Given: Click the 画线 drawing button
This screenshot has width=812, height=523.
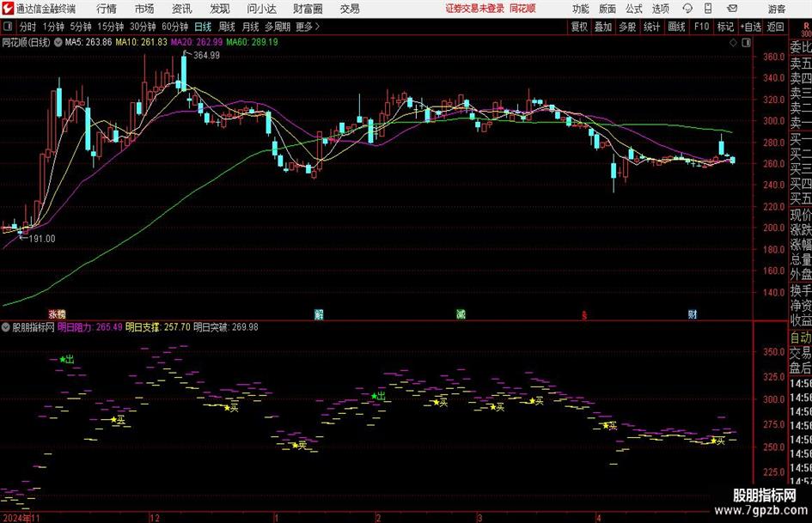Looking at the screenshot, I should (676, 27).
